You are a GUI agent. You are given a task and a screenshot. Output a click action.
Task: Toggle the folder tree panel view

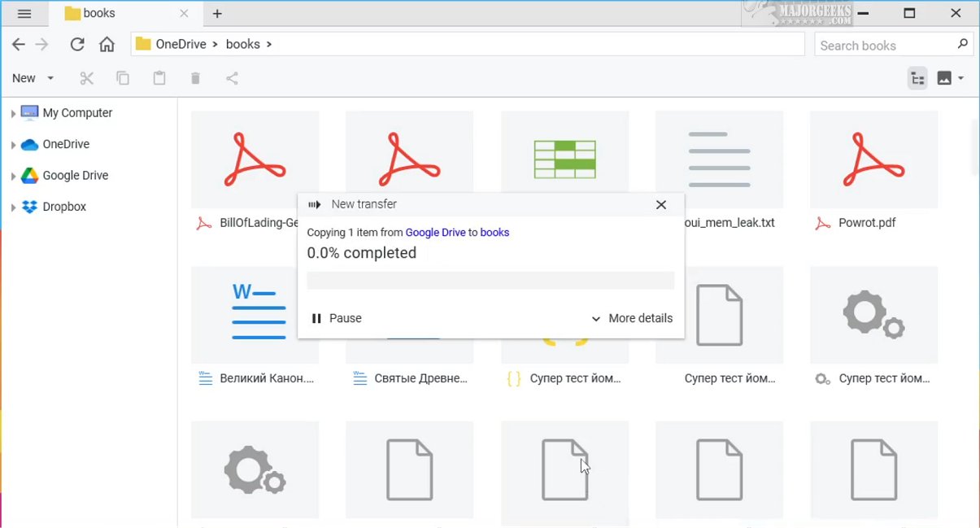click(917, 78)
